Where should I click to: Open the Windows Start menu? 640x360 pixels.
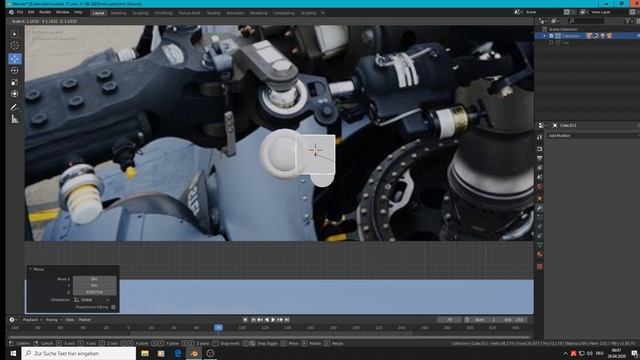(13, 353)
